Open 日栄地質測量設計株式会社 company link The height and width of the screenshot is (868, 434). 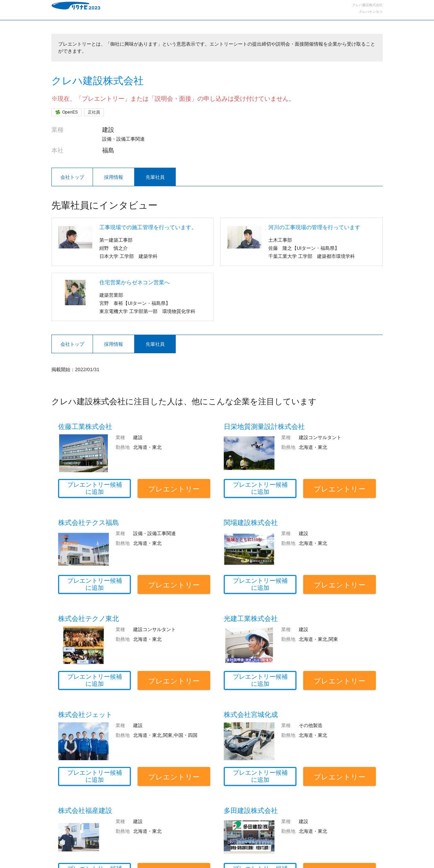click(264, 427)
